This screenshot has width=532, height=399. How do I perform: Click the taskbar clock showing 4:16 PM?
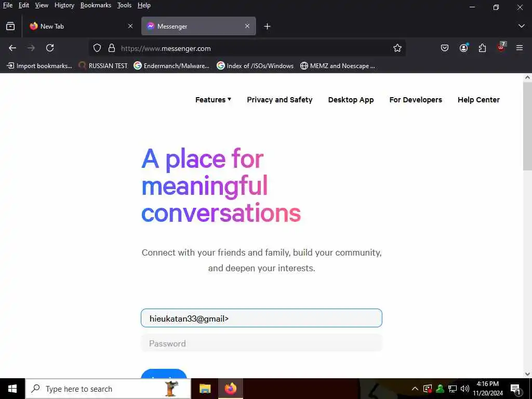pyautogui.click(x=487, y=389)
